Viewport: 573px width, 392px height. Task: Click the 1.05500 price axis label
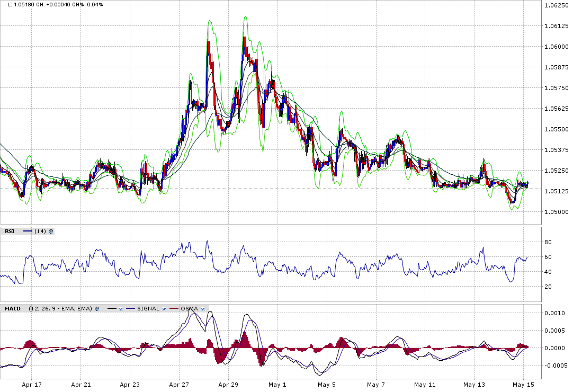point(556,129)
